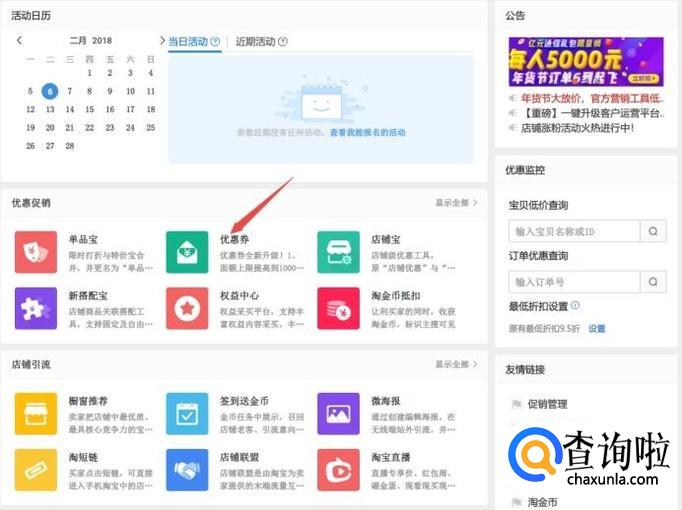Select date 11 in the calendar
This screenshot has width=682, height=510.
(150, 91)
